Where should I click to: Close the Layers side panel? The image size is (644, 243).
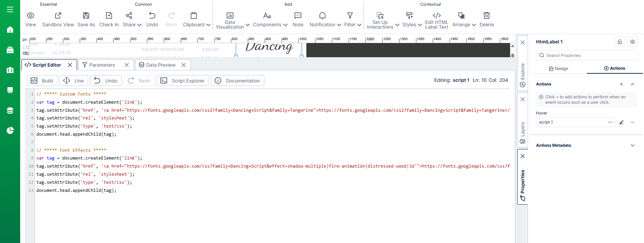point(523,99)
